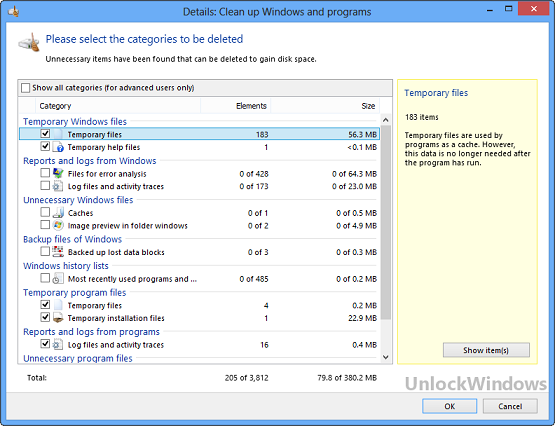The height and width of the screenshot is (426, 555).
Task: Click the Files for error analysis icon
Action: (58, 173)
